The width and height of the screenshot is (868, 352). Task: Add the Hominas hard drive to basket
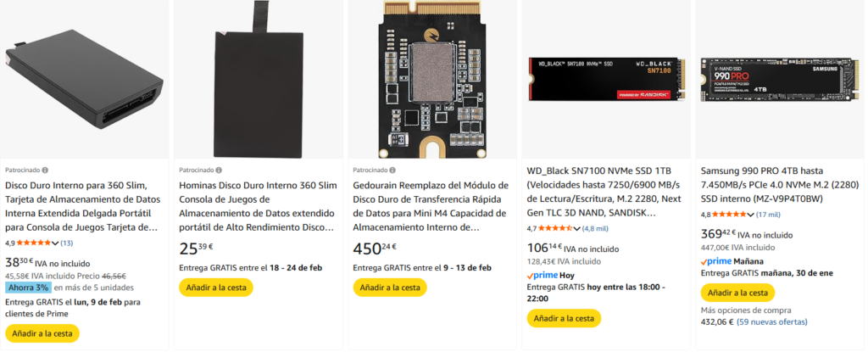pos(215,288)
